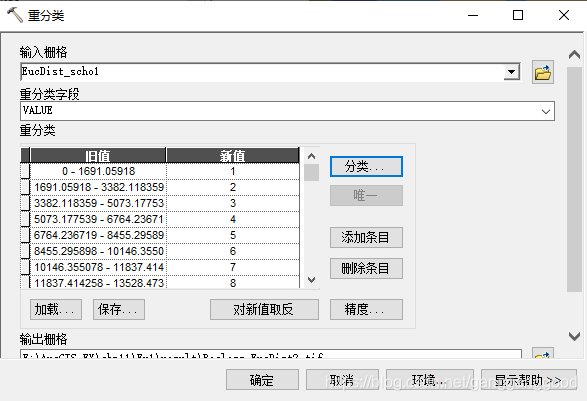Viewport: 587px width, 401px height.
Task: Select old value cell 0 - 1691.05918
Action: [x=98, y=171]
